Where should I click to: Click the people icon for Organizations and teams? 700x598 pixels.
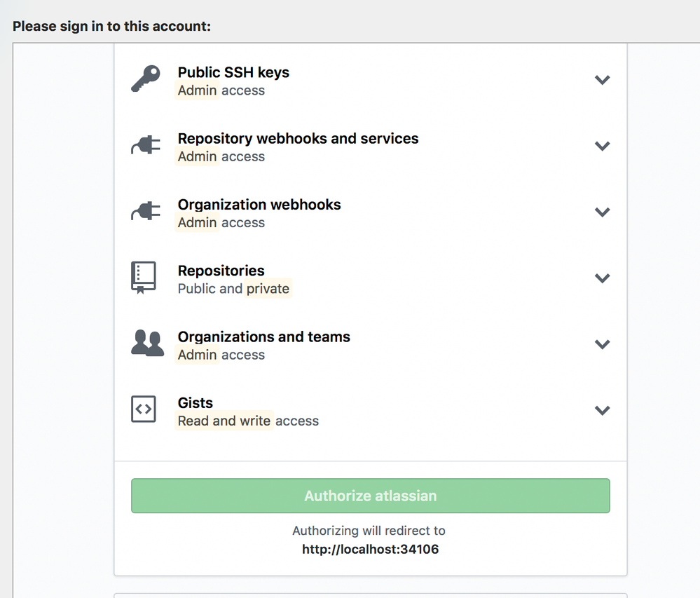pos(147,344)
